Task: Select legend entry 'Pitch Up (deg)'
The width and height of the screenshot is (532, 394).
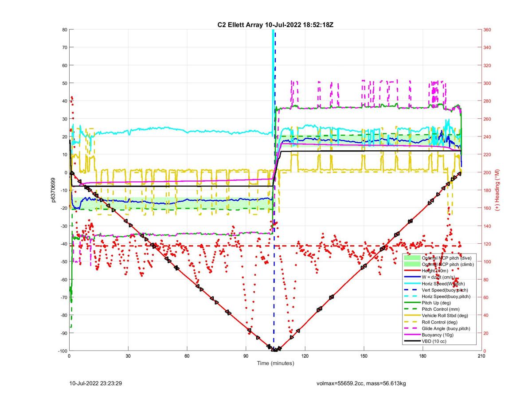Action: pos(428,303)
